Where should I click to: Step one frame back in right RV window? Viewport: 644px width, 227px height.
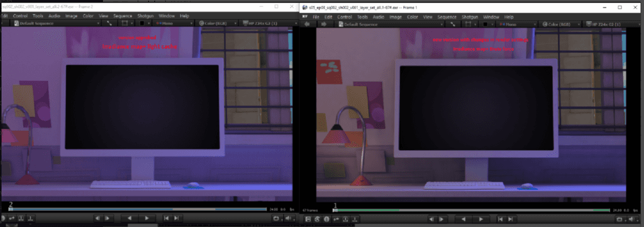(431, 219)
